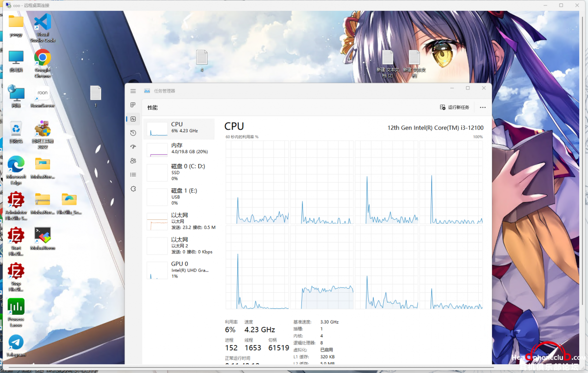This screenshot has width=588, height=373.
Task: Click the thread count value 1653
Action: click(x=253, y=348)
